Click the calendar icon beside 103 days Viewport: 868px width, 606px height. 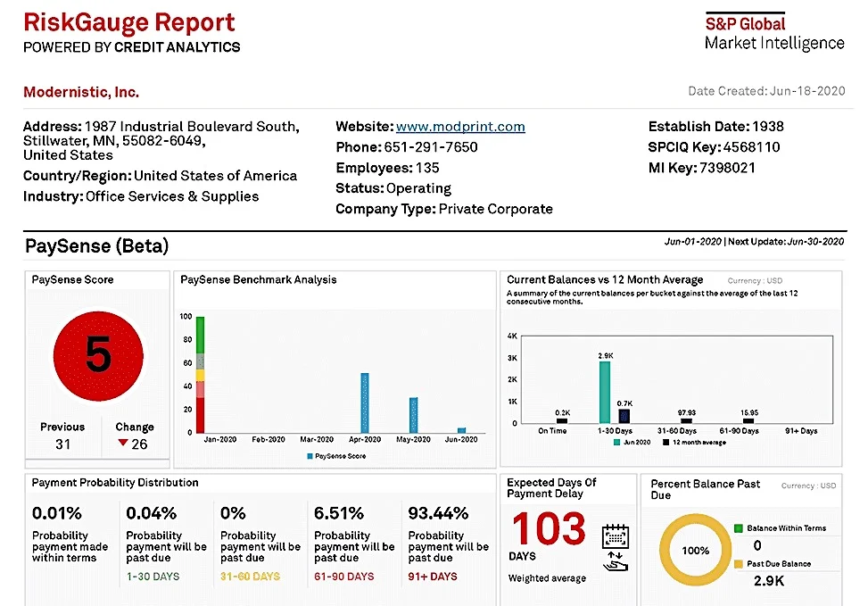point(615,536)
